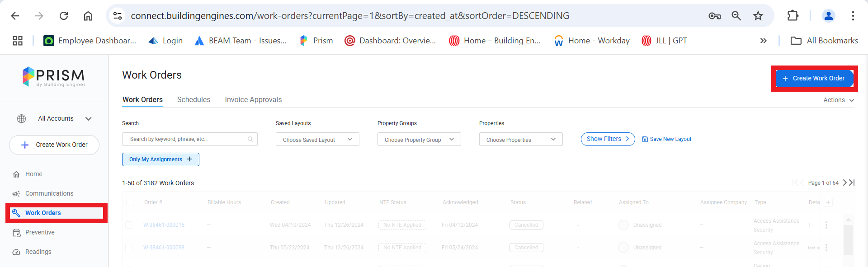
Task: Open Readings gauge icon in sidebar
Action: (x=16, y=252)
